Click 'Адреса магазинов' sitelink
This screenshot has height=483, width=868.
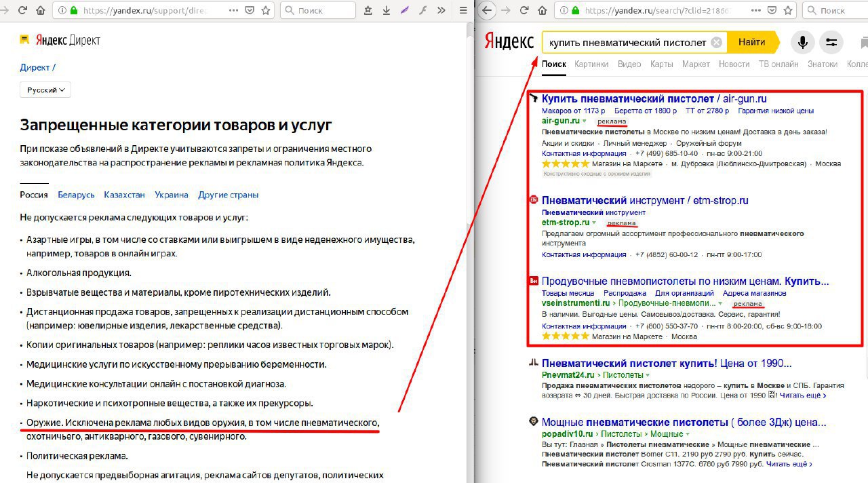pyautogui.click(x=755, y=293)
